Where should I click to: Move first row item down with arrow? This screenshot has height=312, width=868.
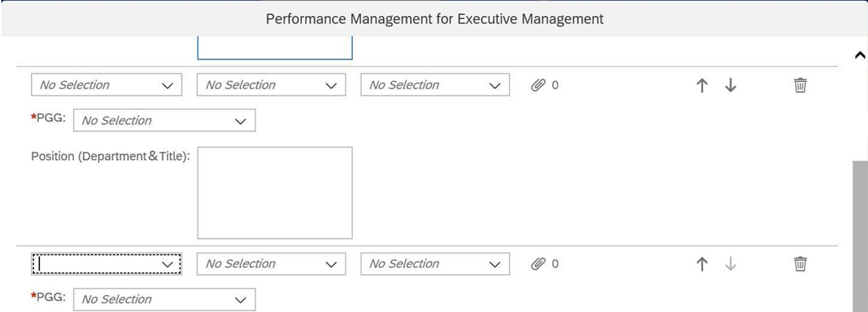730,85
